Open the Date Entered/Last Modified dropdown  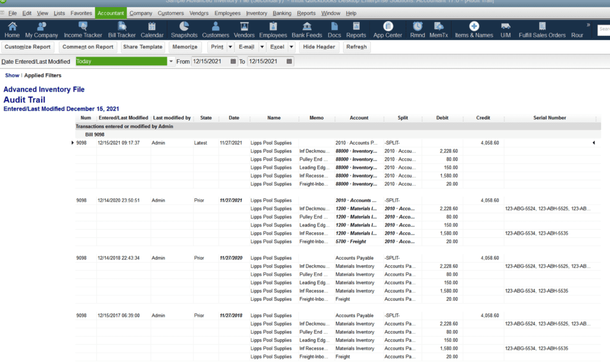tap(171, 61)
